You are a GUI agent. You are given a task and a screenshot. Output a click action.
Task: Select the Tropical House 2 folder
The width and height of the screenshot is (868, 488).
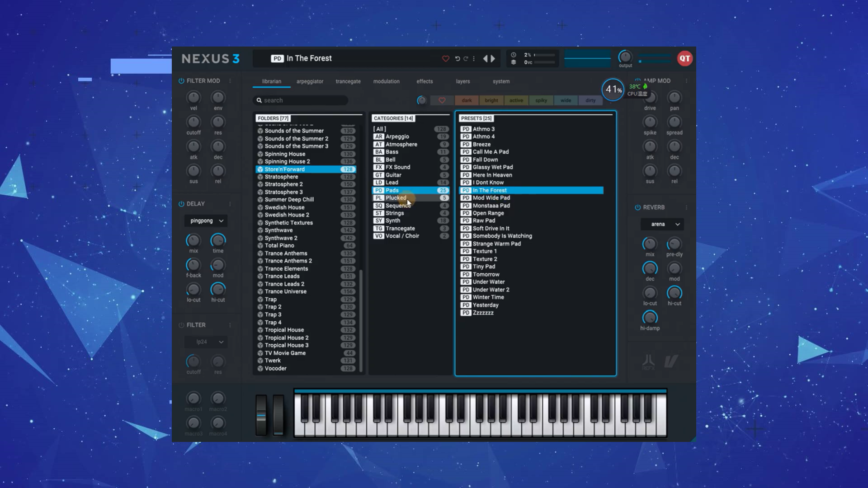click(306, 338)
